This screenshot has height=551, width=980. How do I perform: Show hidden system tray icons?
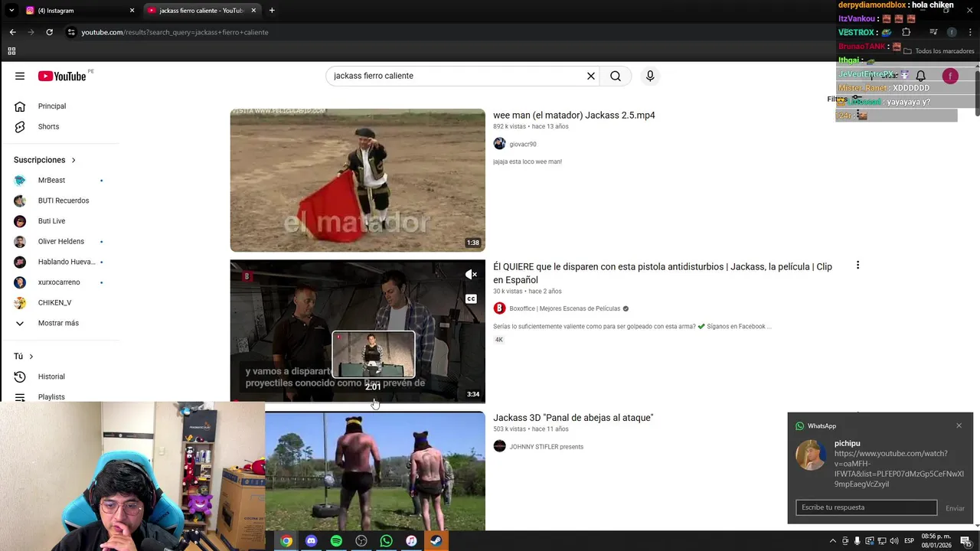833,541
